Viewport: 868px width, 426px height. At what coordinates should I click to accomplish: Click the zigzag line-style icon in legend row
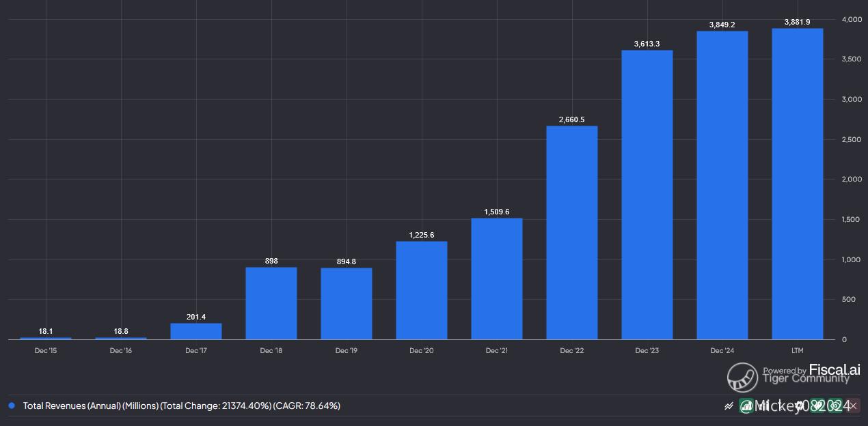[x=729, y=406]
